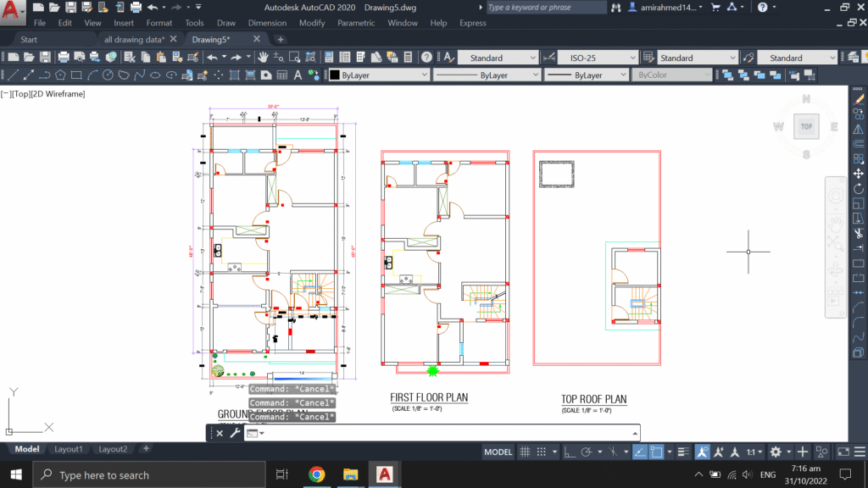Open the Help question mark icon
This screenshot has height=488, width=868.
[x=426, y=57]
